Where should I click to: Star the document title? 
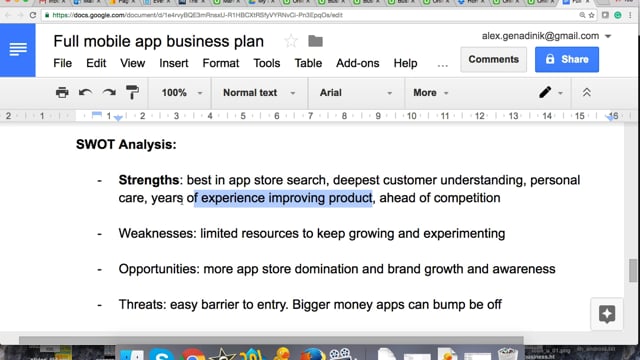[291, 41]
